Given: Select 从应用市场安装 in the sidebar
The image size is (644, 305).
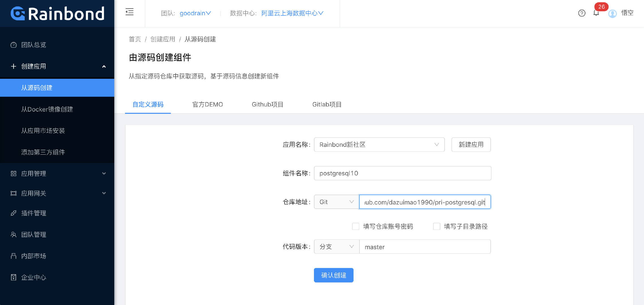Looking at the screenshot, I should (57, 131).
